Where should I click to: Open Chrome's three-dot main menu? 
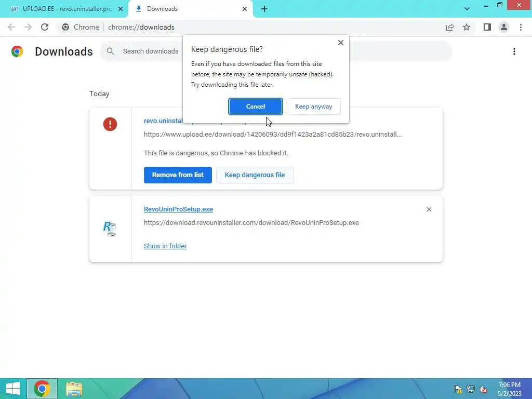pos(521,27)
